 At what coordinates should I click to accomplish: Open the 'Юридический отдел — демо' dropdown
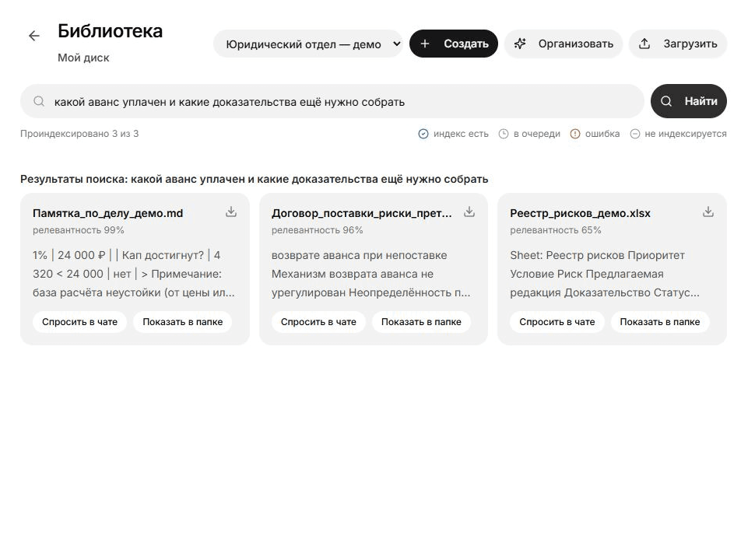308,44
